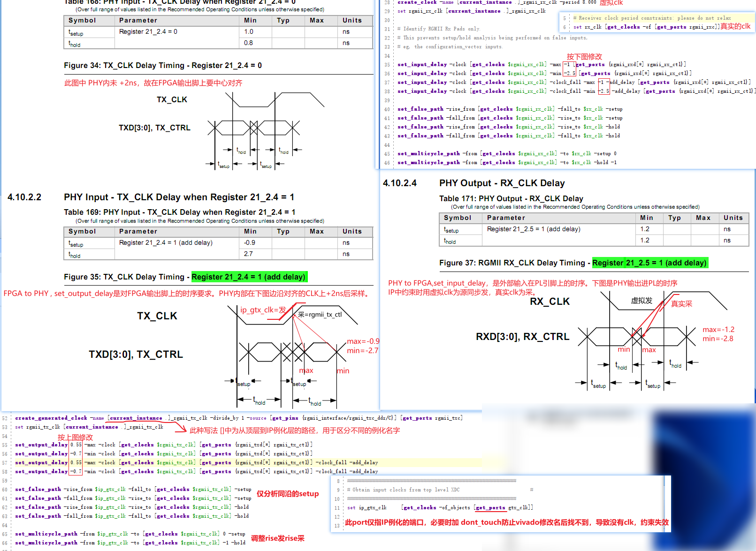Click the red note "仅分析同沿的setup"

pyautogui.click(x=288, y=494)
